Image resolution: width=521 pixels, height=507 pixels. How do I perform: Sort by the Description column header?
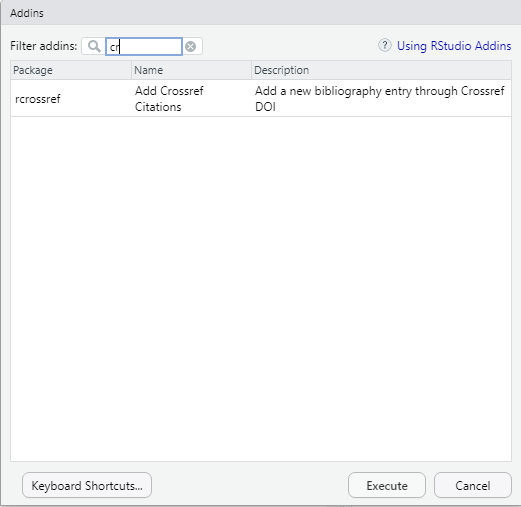click(381, 70)
